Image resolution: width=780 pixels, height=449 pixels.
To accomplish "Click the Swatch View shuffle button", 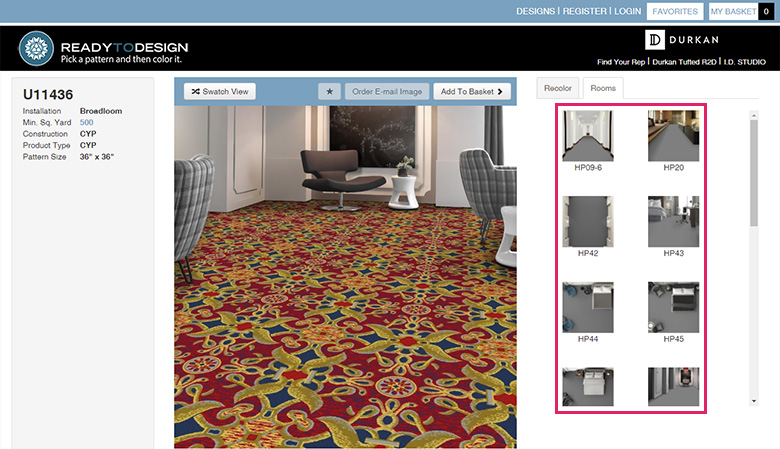I will [x=219, y=91].
